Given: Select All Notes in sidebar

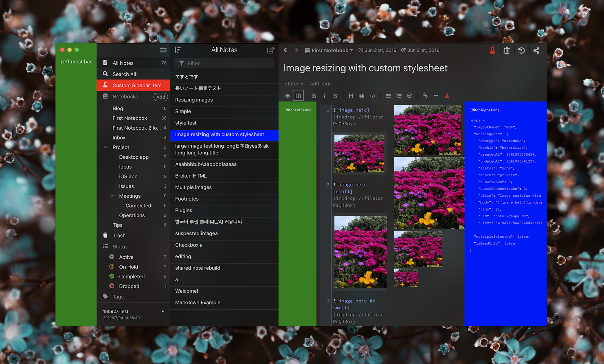Looking at the screenshot, I should (133, 63).
